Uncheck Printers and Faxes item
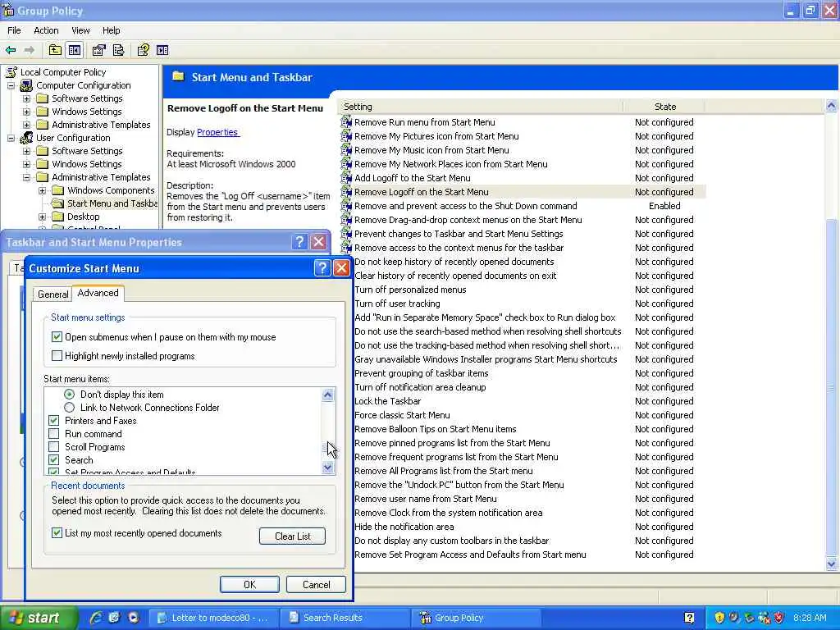 coord(53,421)
